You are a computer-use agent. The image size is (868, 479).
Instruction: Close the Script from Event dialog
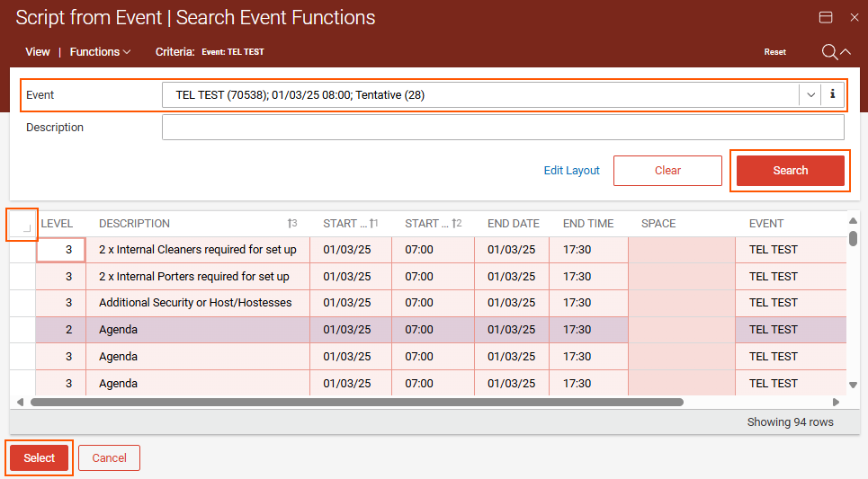pyautogui.click(x=855, y=18)
